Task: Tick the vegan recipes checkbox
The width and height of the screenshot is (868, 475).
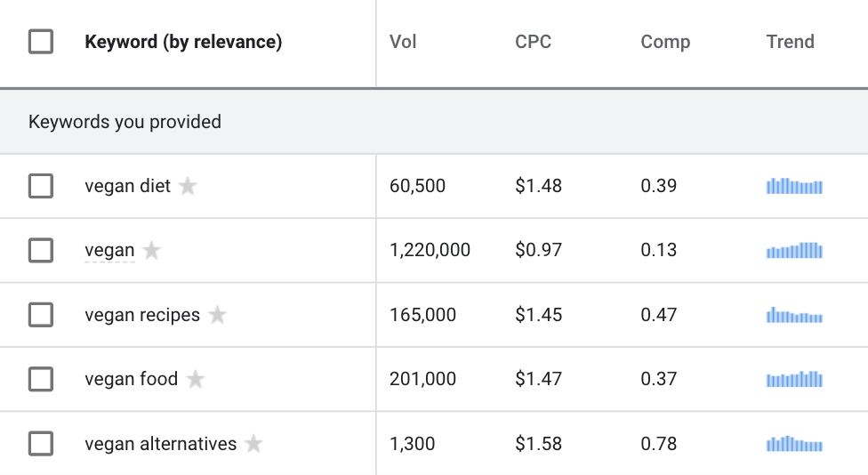Action: tap(41, 315)
